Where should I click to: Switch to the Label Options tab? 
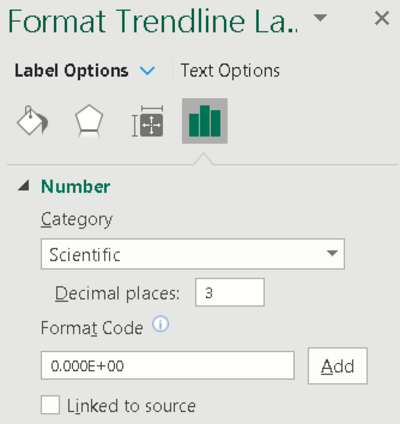[x=71, y=71]
